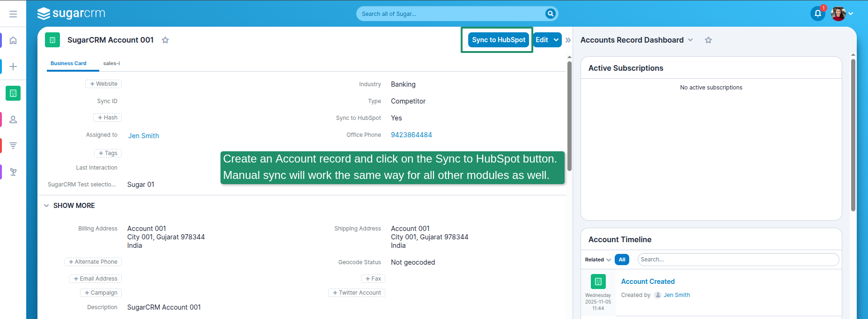Add a Fax number
The image size is (868, 319).
pyautogui.click(x=373, y=279)
